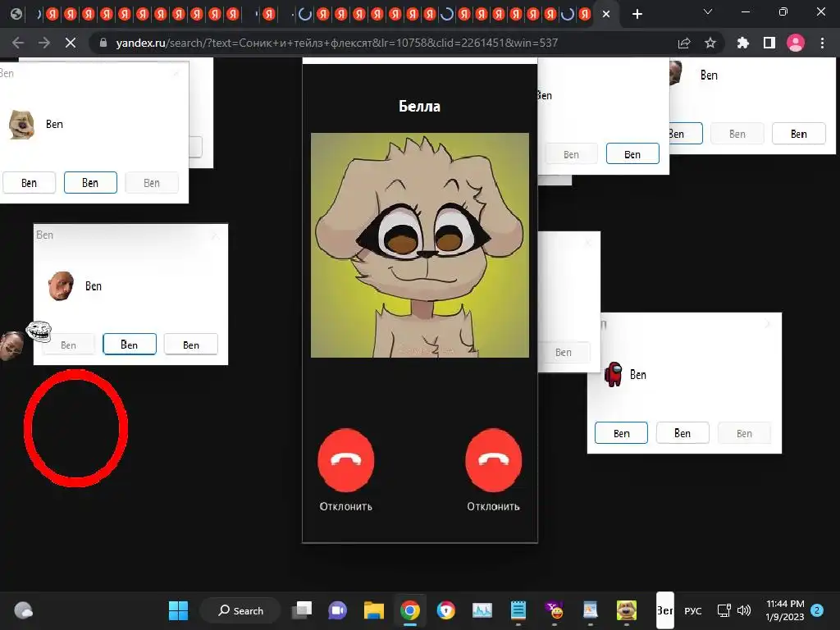Click greyed-out Ben button in top-right dialog
840x630 pixels.
point(737,134)
